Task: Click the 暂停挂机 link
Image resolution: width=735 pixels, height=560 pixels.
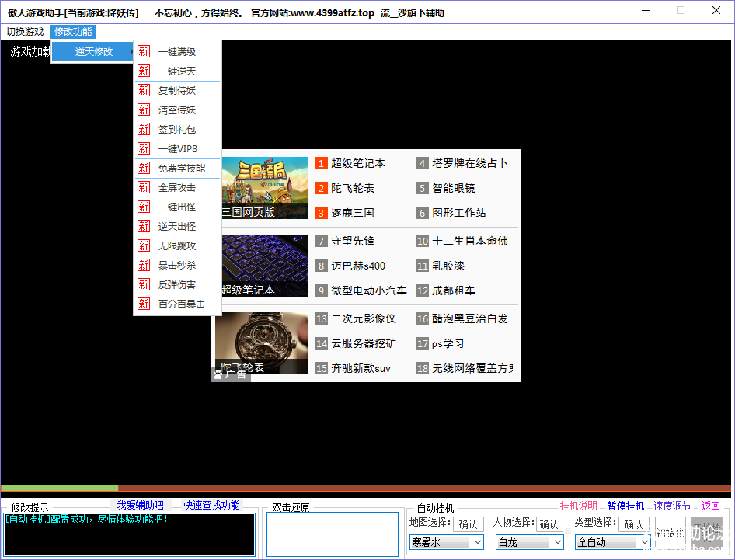Action: (625, 506)
